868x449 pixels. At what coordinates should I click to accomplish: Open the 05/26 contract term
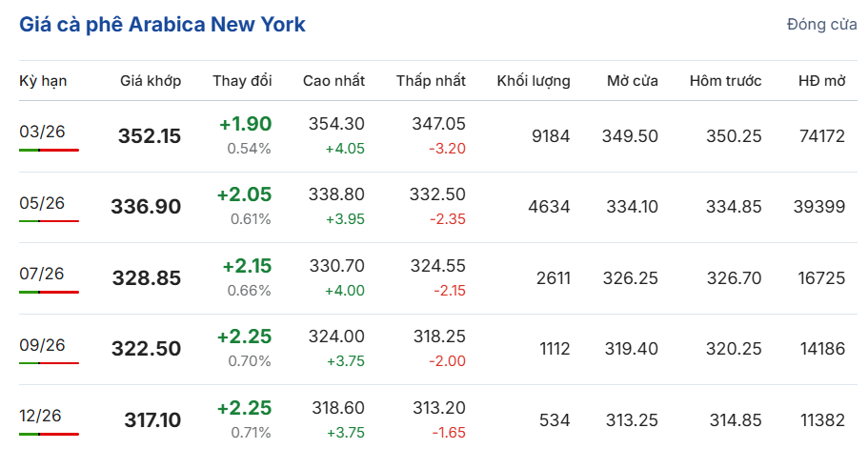click(42, 202)
